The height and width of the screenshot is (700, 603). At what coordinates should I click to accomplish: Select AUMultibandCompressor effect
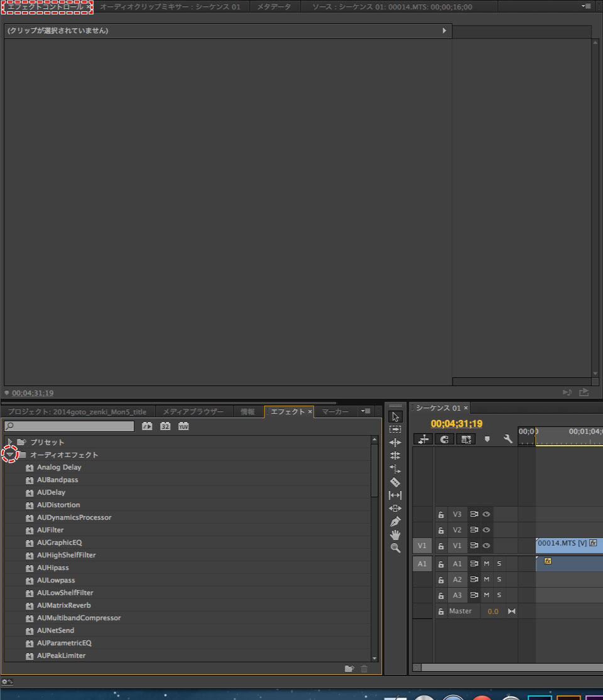(x=79, y=618)
